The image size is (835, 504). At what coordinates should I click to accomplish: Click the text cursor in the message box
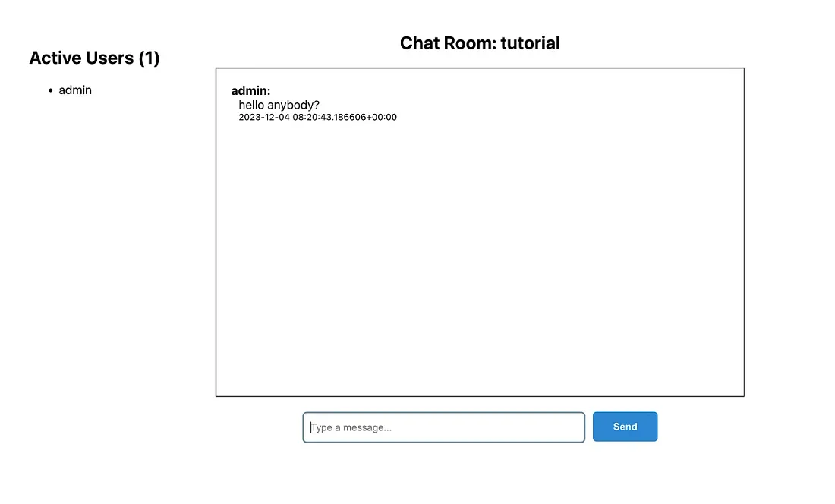[311, 427]
